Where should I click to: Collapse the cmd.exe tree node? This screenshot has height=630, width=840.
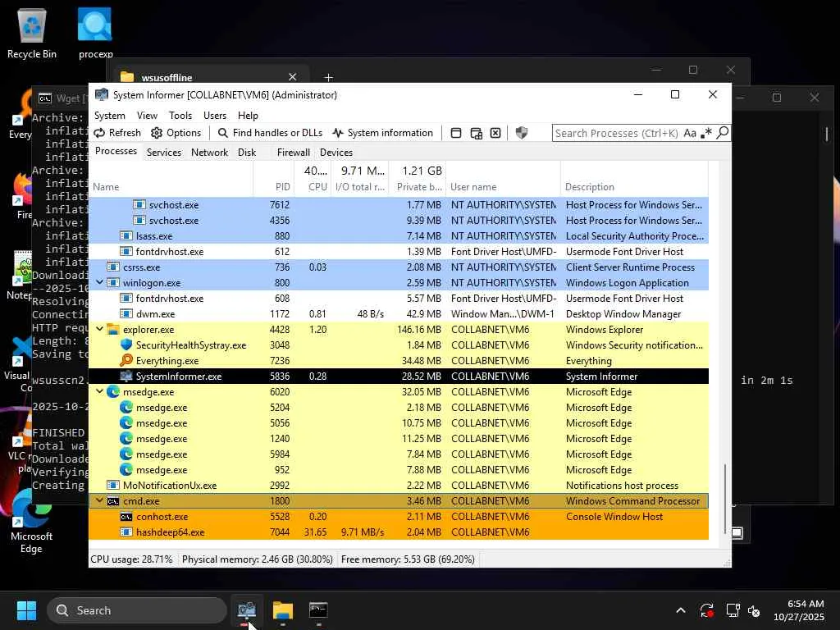99,500
